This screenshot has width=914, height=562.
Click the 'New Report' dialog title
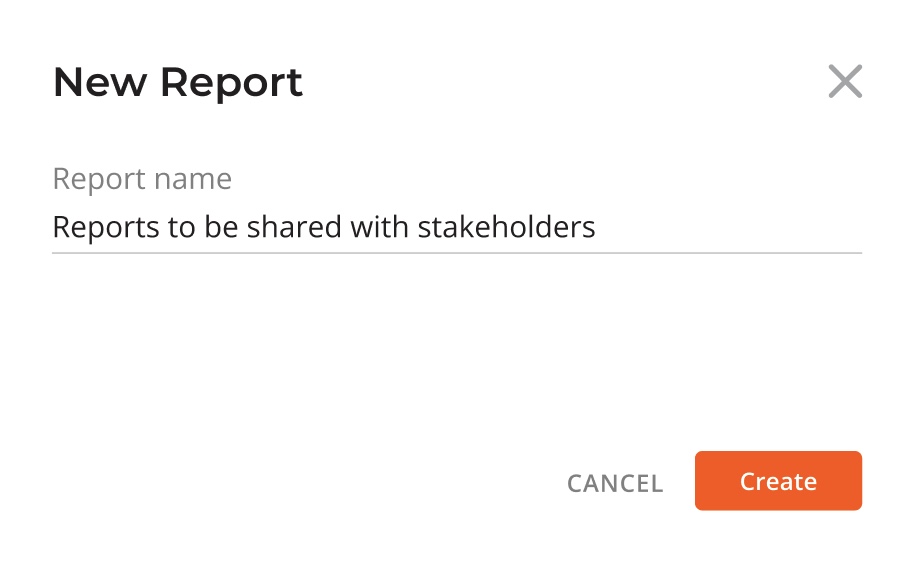point(178,82)
